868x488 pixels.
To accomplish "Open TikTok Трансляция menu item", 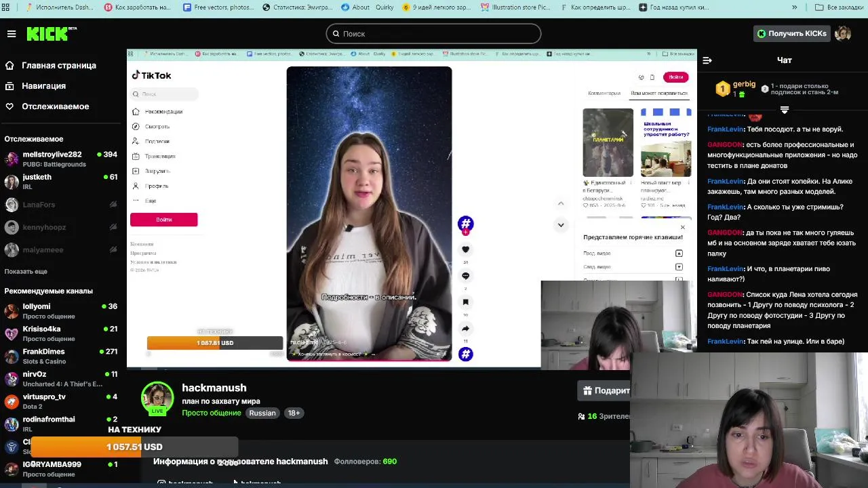I will coord(154,156).
